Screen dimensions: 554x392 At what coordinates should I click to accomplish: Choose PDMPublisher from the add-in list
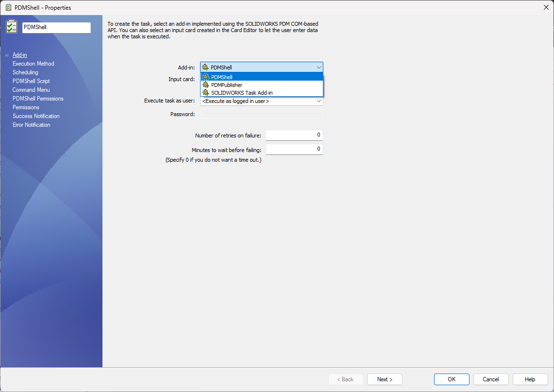(262, 85)
